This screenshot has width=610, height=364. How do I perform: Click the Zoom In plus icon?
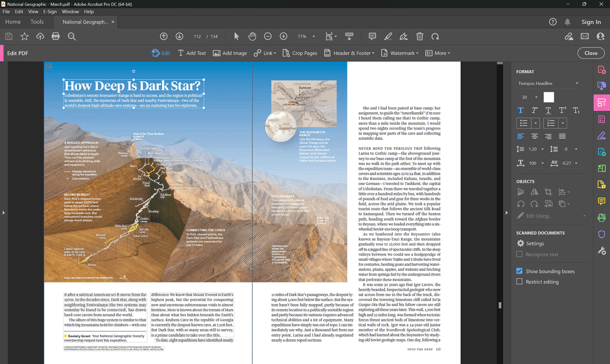click(284, 37)
